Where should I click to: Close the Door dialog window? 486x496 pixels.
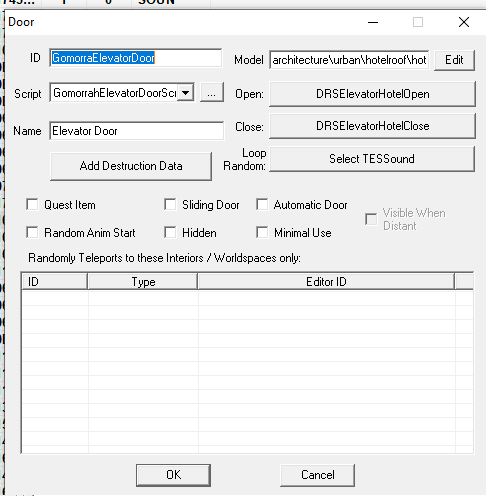coord(464,22)
